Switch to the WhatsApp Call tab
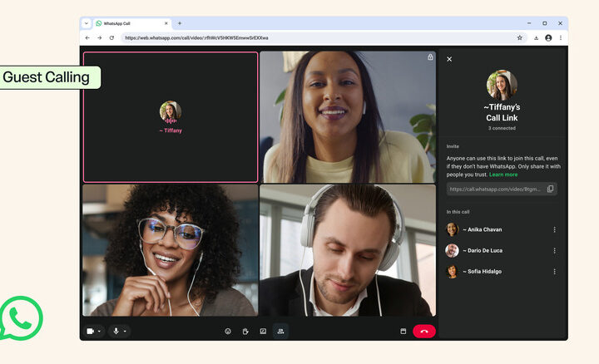This screenshot has height=364, width=599. pyautogui.click(x=131, y=23)
